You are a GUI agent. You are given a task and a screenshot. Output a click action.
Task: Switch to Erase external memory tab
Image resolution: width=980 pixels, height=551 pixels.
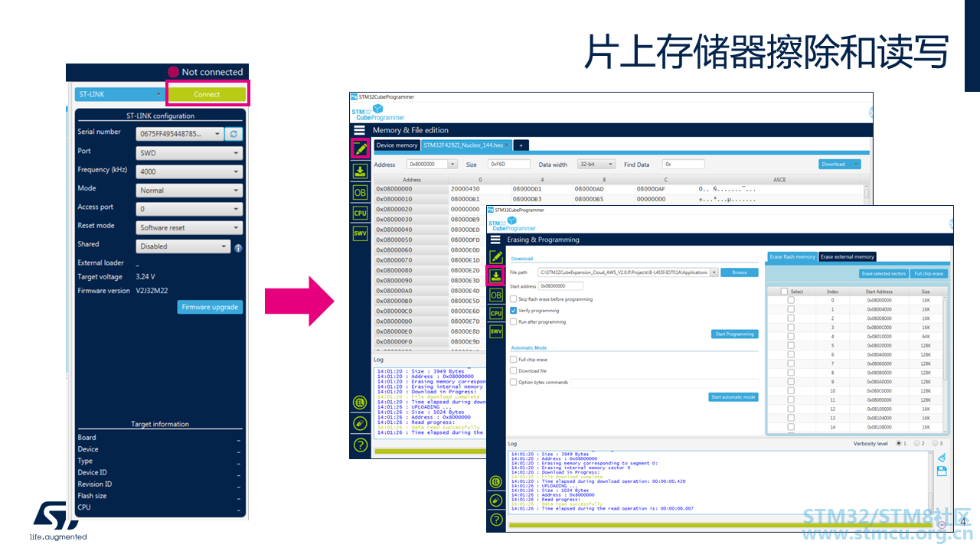point(848,257)
